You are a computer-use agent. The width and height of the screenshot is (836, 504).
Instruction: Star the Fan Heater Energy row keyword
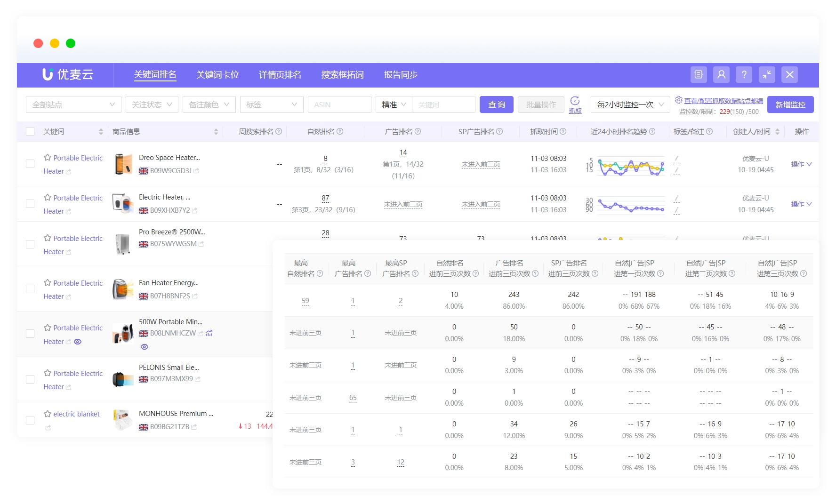coord(48,283)
